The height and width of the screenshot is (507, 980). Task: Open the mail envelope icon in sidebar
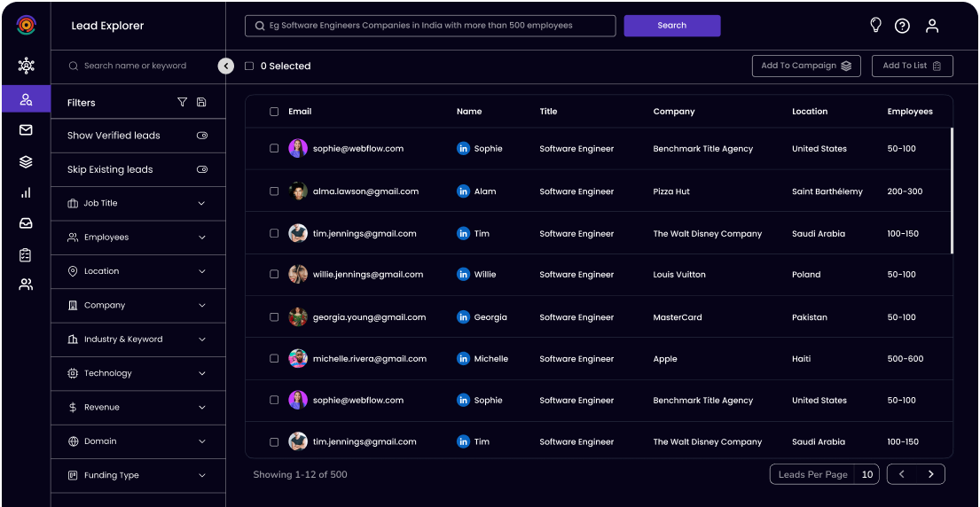point(26,130)
